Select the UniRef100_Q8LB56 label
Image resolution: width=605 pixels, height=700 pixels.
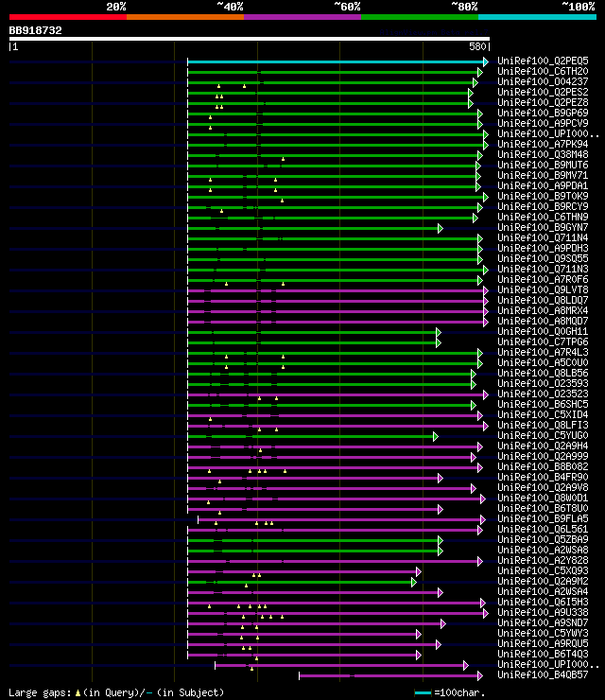[x=543, y=374]
